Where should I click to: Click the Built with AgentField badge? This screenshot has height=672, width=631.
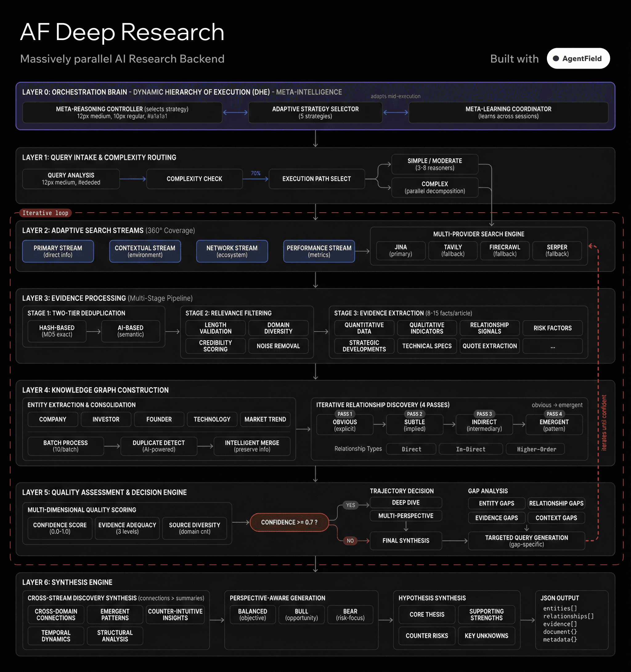578,58
